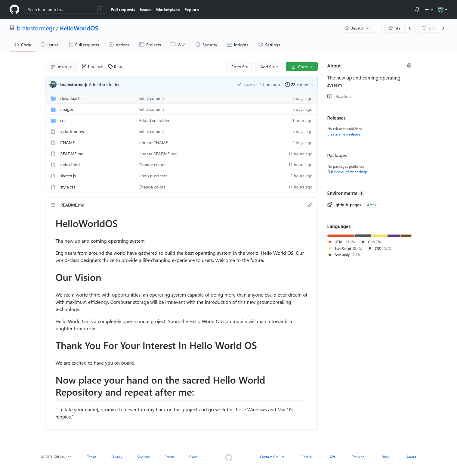Click the CSS purple language bar segment
Viewport: 457px width, 476px height.
pos(394,236)
